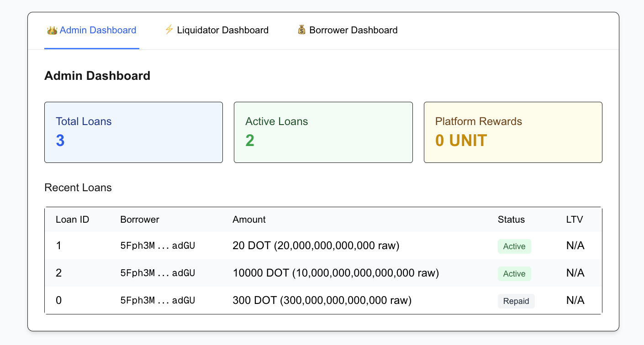Viewport: 644px width, 345px height.
Task: Click the LTV column header
Action: [x=575, y=220]
